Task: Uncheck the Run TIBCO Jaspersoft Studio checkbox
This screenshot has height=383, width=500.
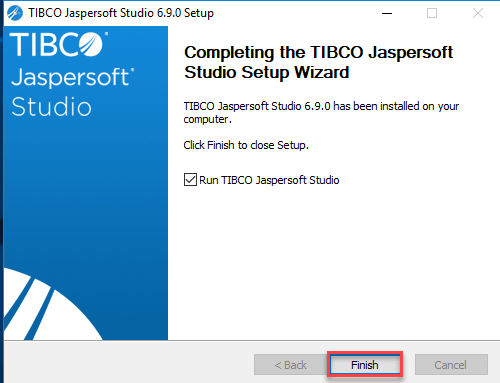Action: pos(190,180)
